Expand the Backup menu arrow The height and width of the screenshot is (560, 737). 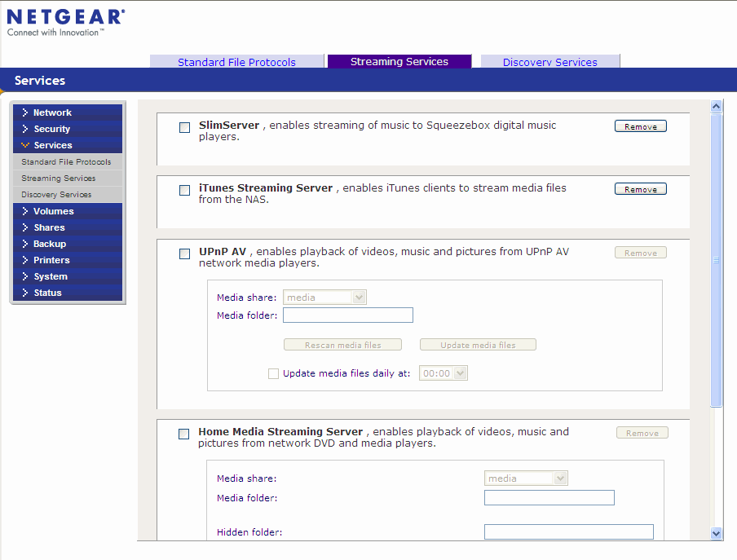25,244
